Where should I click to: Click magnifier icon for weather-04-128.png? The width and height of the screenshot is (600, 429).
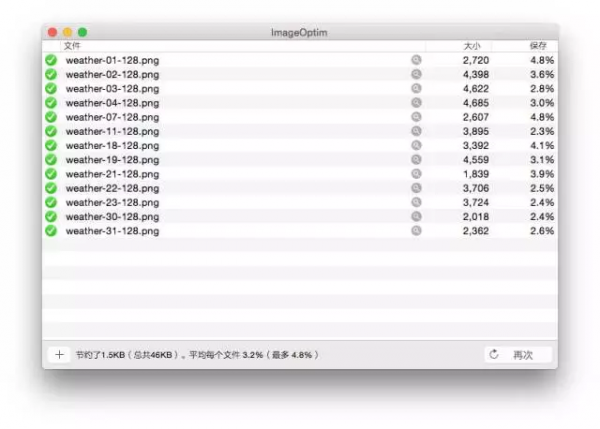(416, 103)
